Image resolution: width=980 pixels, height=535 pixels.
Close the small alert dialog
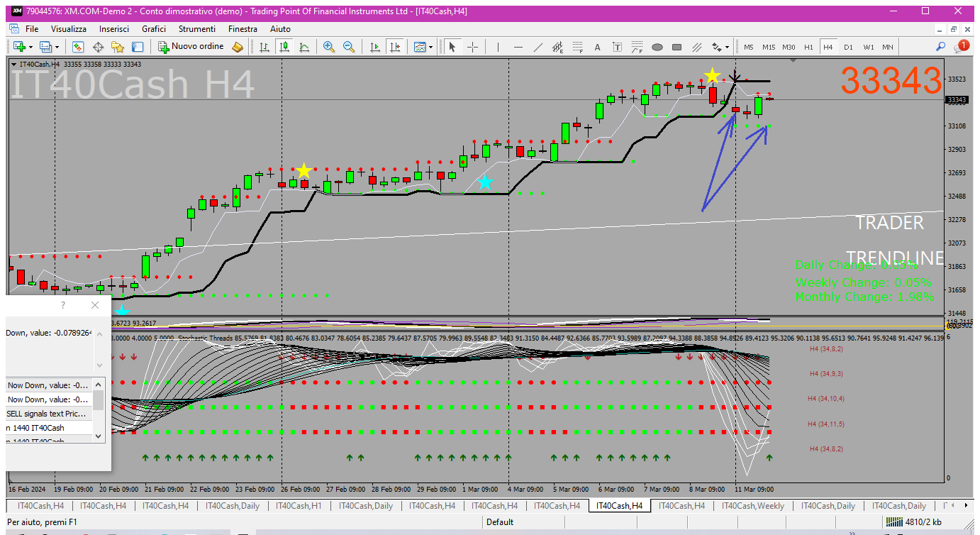click(95, 305)
